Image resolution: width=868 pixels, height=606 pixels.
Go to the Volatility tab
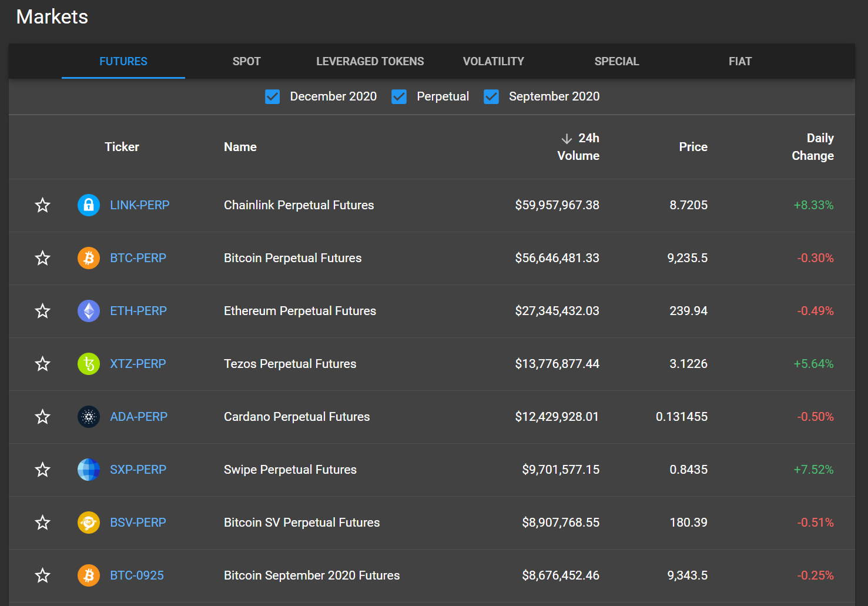494,61
